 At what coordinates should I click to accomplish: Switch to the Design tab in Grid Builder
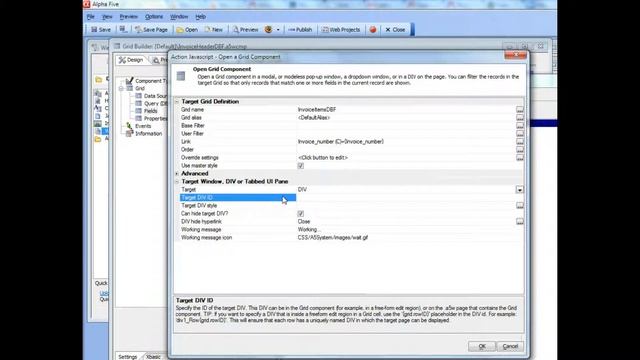(x=131, y=60)
